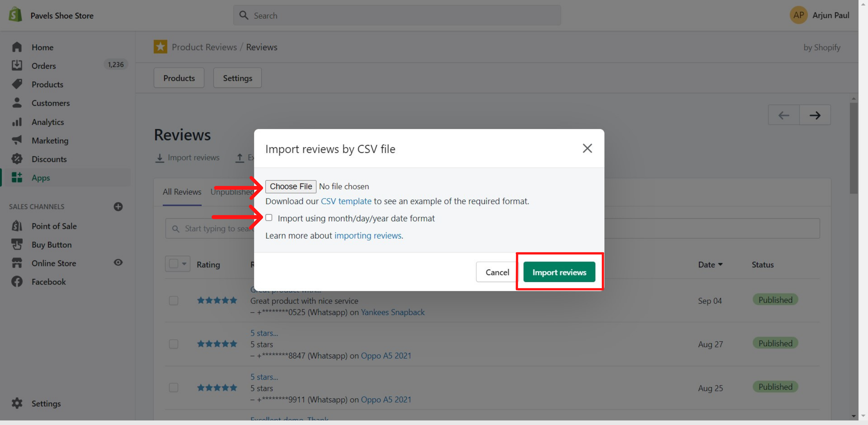Viewport: 868px width, 425px height.
Task: Click Sep 04 Published status badge
Action: 775,299
